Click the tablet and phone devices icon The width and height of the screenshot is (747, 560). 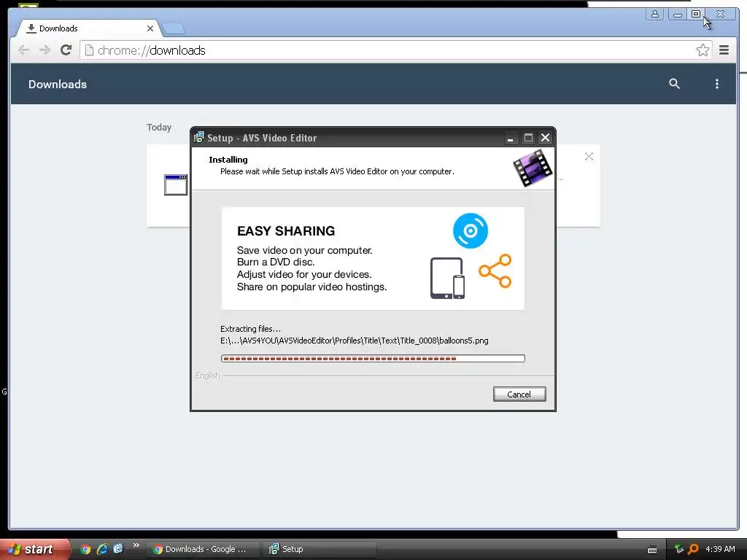pos(447,278)
